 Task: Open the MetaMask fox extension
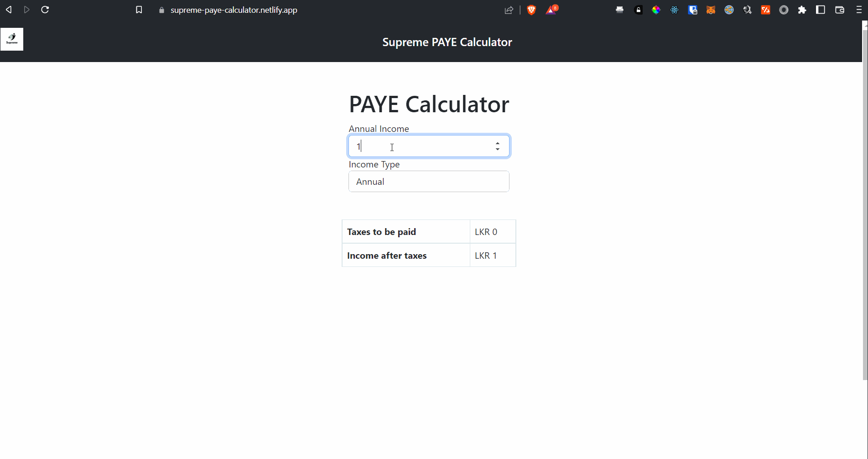coord(711,10)
